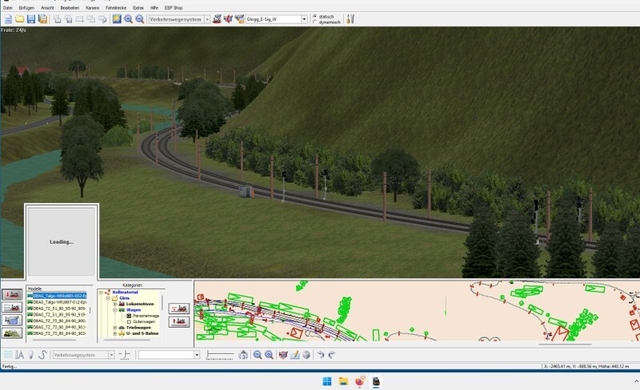This screenshot has height=390, width=640.
Task: Expand the U- und S-Bahne node
Action: [x=115, y=333]
